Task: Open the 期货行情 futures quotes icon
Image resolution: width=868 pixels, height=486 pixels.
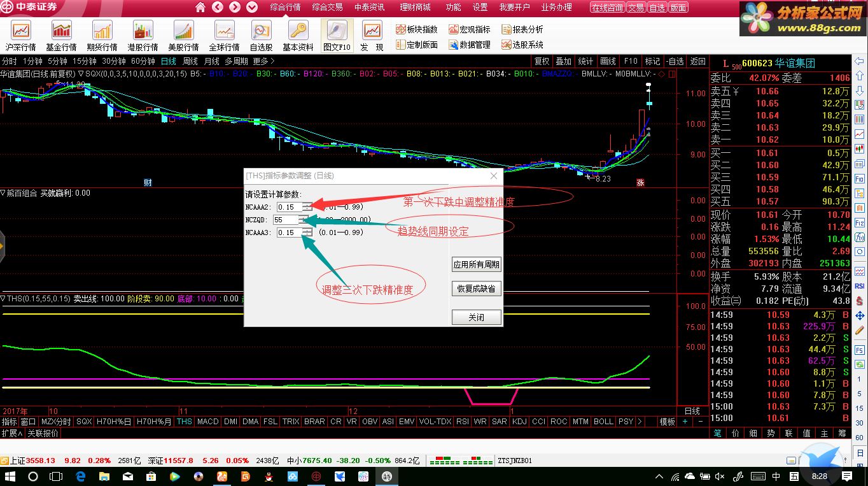Action: [102, 36]
